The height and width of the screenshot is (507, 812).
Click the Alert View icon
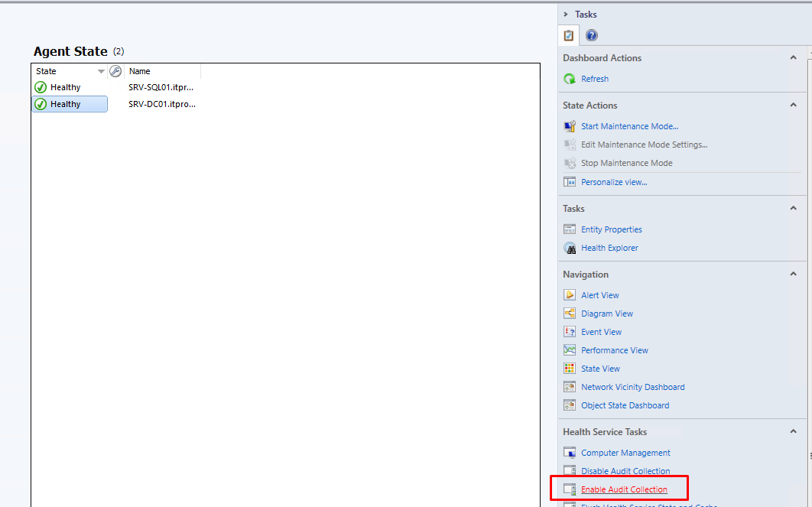point(570,295)
